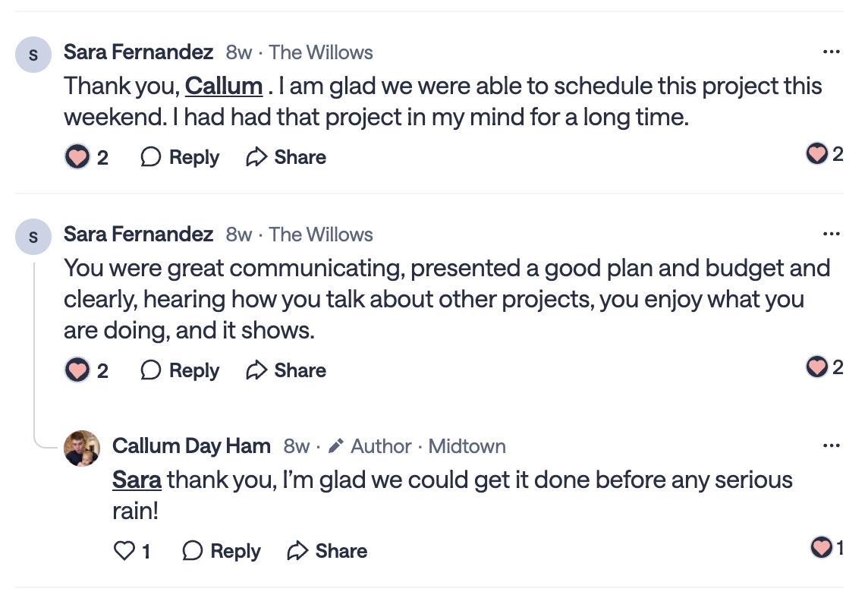Open Sara Fernandez's avatar on first comment
The image size is (868, 598).
tap(33, 55)
